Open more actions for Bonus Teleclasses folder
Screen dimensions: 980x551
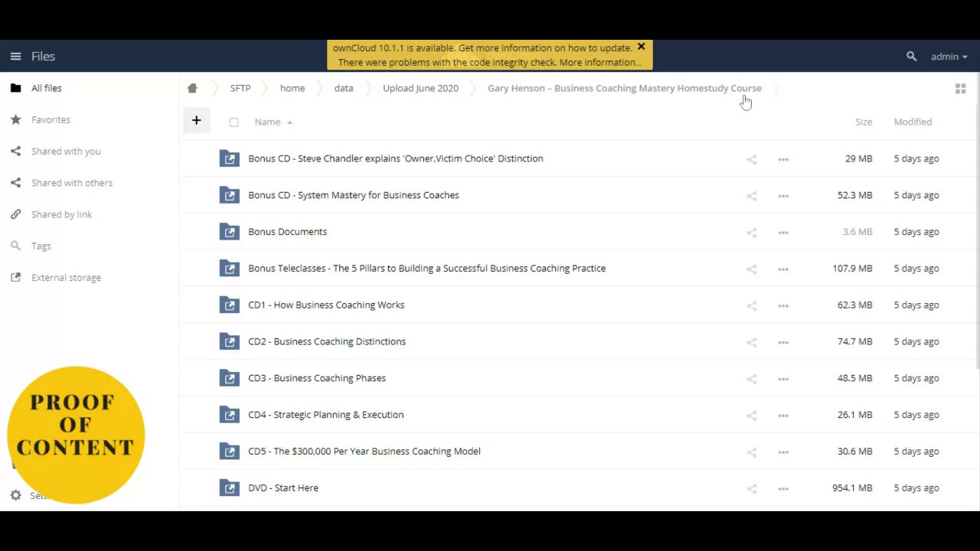click(783, 269)
